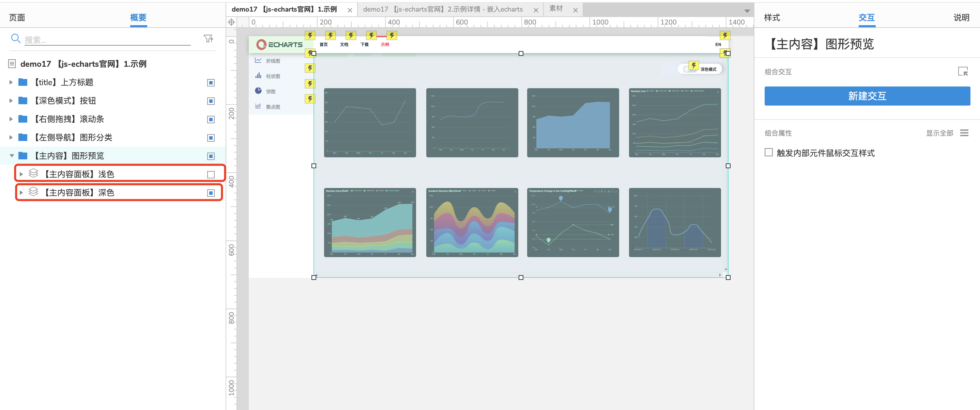Expand the 【主内容面板】浅色 item

[x=21, y=174]
